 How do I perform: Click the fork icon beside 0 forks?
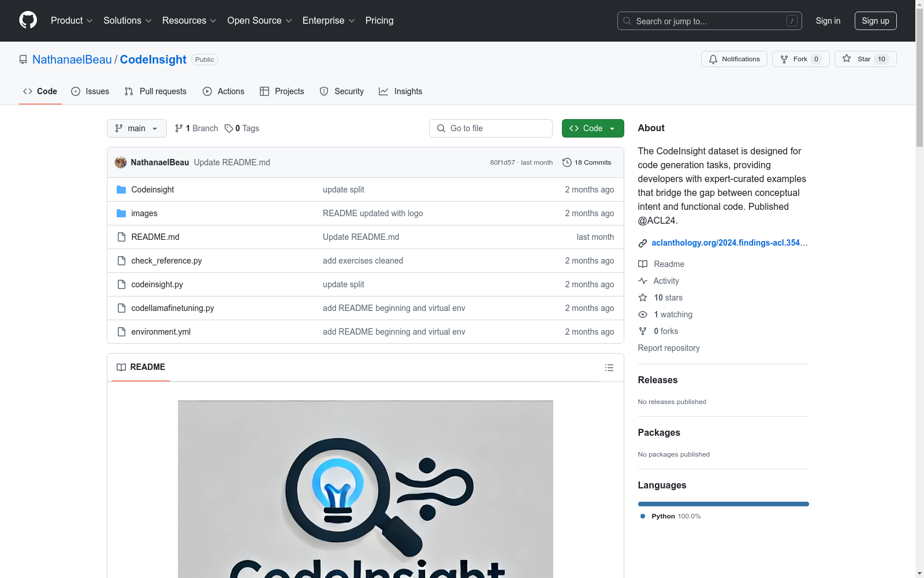[643, 331]
